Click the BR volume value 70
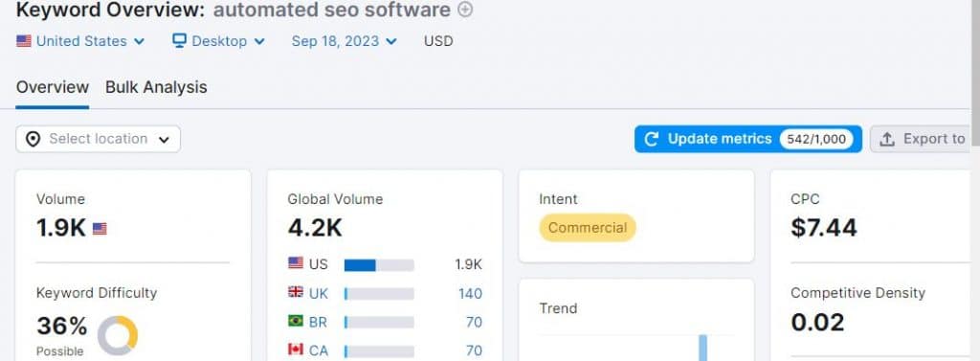 pos(475,322)
